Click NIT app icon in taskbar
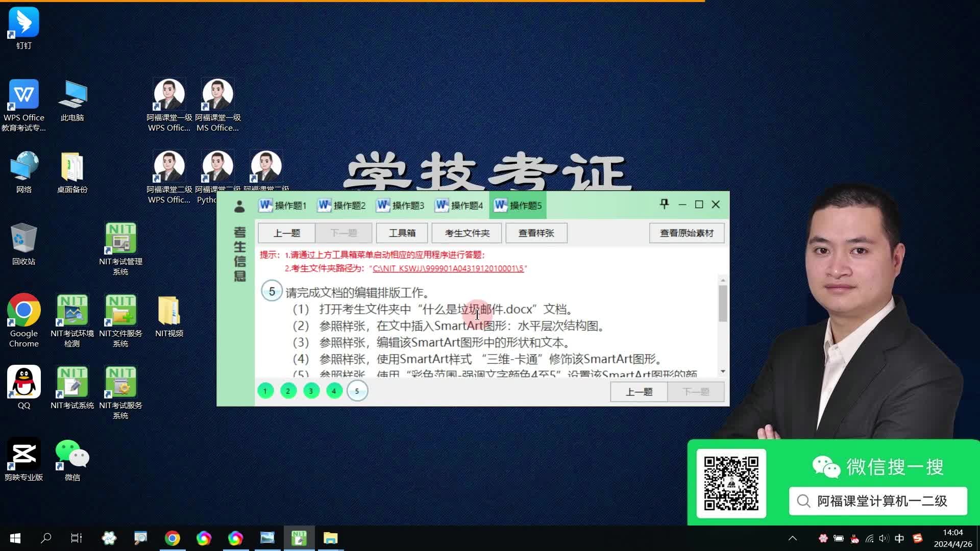980x551 pixels. (x=299, y=538)
